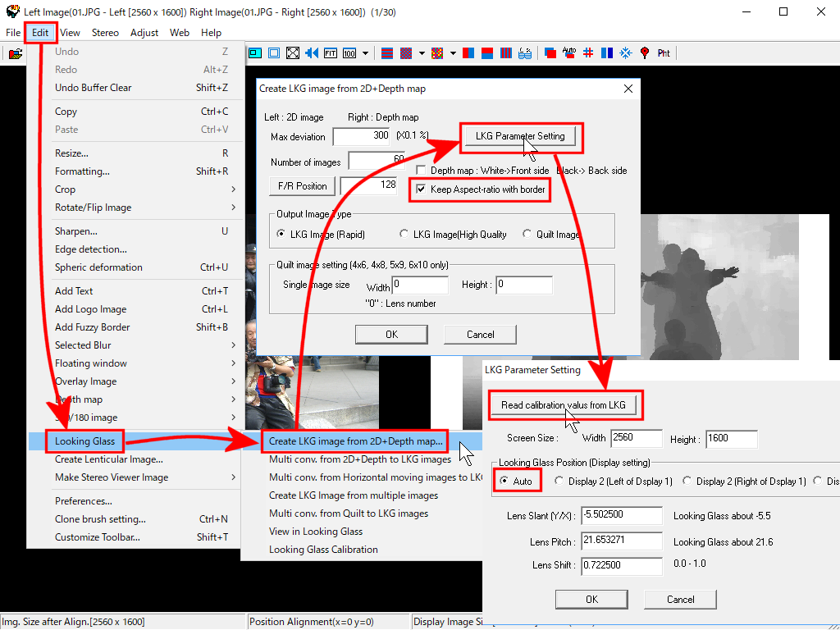This screenshot has height=630, width=840.
Task: Click the overlapping blue and red squares icon
Action: pyautogui.click(x=550, y=53)
